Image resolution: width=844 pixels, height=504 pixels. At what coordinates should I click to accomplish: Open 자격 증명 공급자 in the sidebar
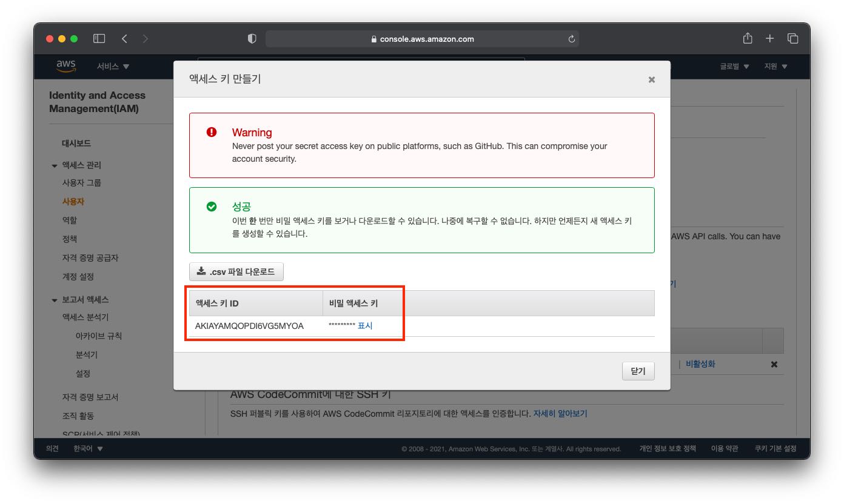coord(90,257)
